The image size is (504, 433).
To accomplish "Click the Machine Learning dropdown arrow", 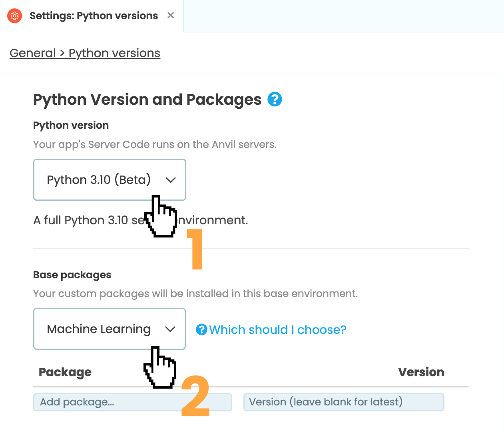I will (x=171, y=329).
